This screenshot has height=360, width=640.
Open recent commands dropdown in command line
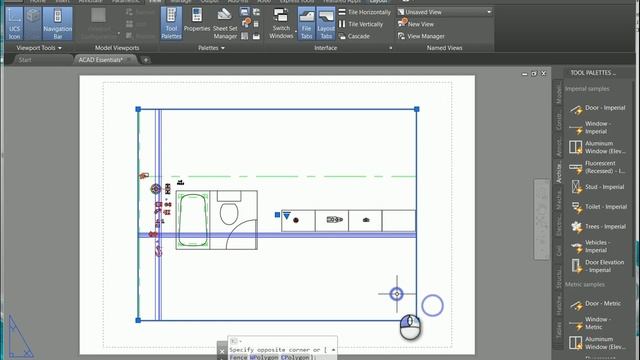pyautogui.click(x=236, y=341)
